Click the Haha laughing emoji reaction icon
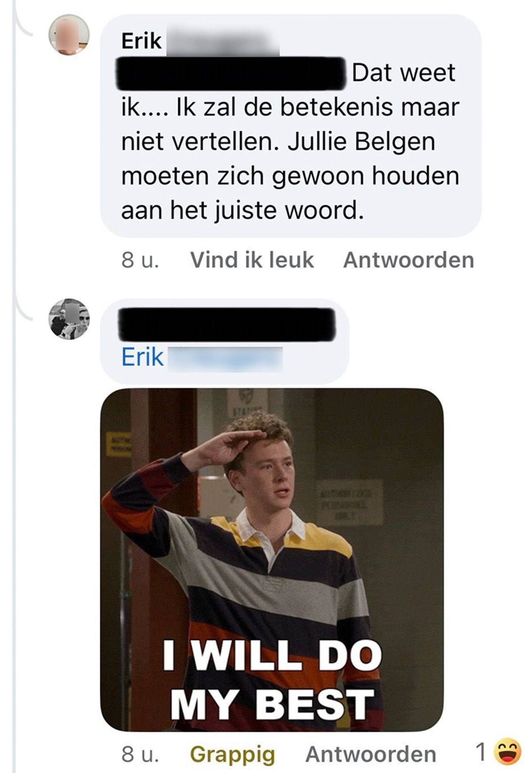Image resolution: width=532 pixels, height=773 pixels. tap(508, 753)
